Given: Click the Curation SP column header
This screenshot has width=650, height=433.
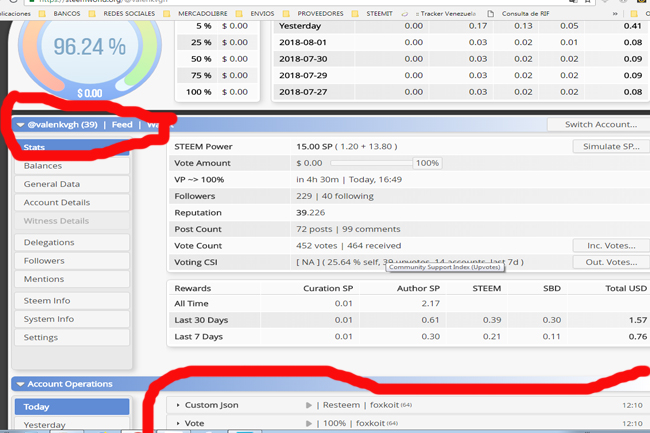Looking at the screenshot, I should pyautogui.click(x=328, y=288).
